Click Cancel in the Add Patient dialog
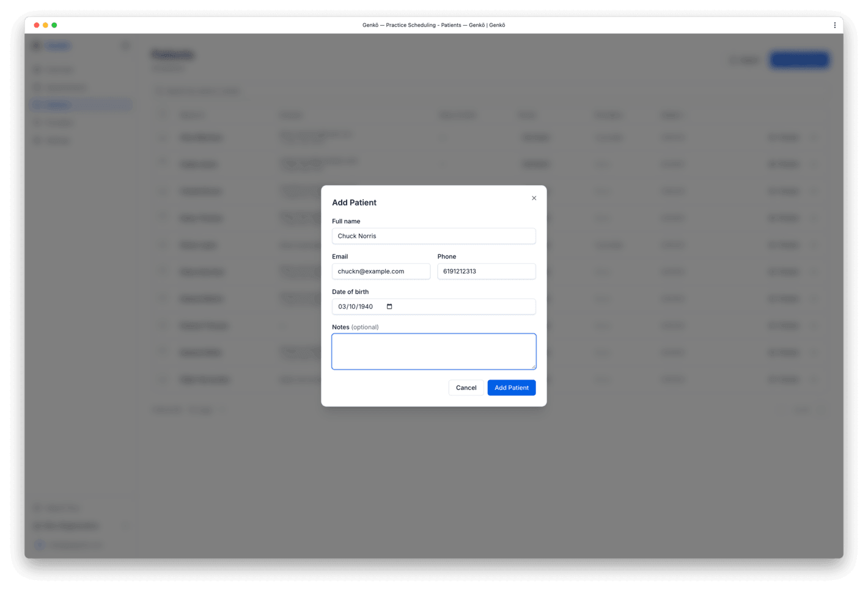868x591 pixels. pyautogui.click(x=466, y=387)
